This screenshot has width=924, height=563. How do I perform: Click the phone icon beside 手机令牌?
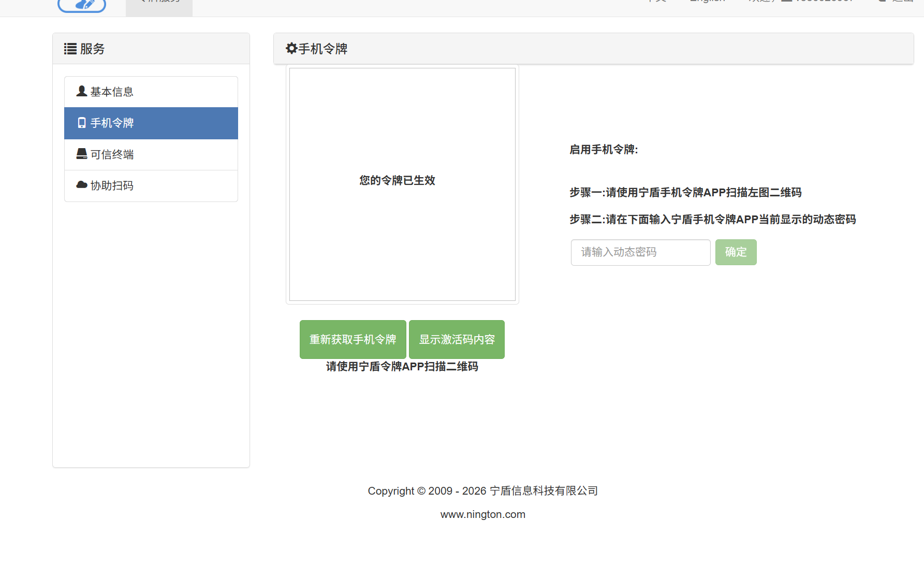pos(82,123)
